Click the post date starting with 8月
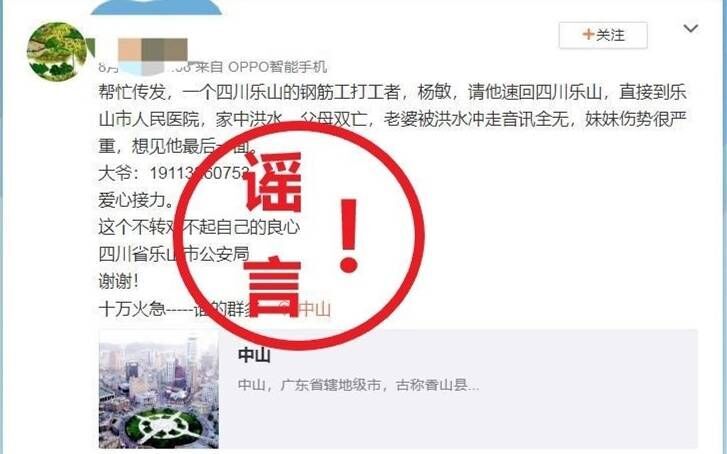The height and width of the screenshot is (454, 727). tap(109, 67)
